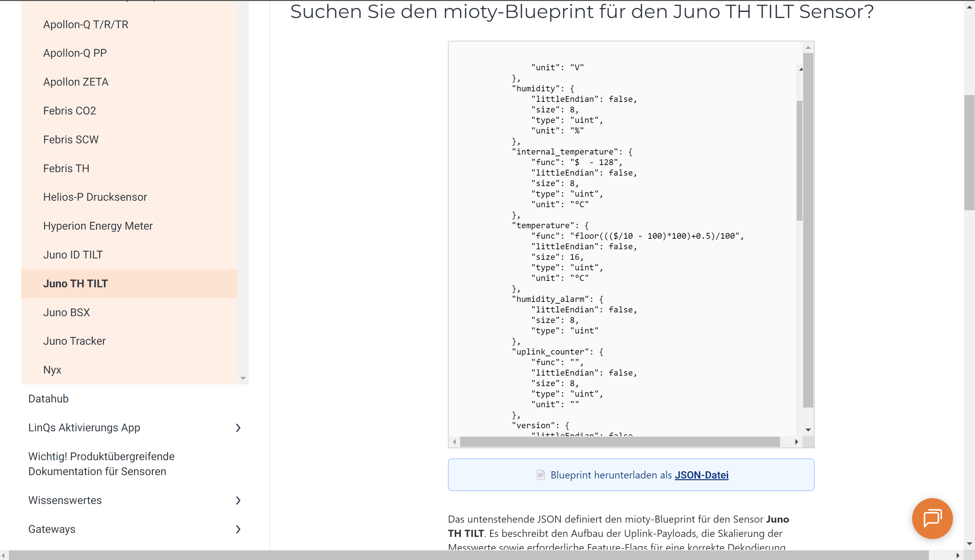Expand the LinQs Aktivierungs App section
Viewport: 975px width, 560px height.
(x=238, y=428)
